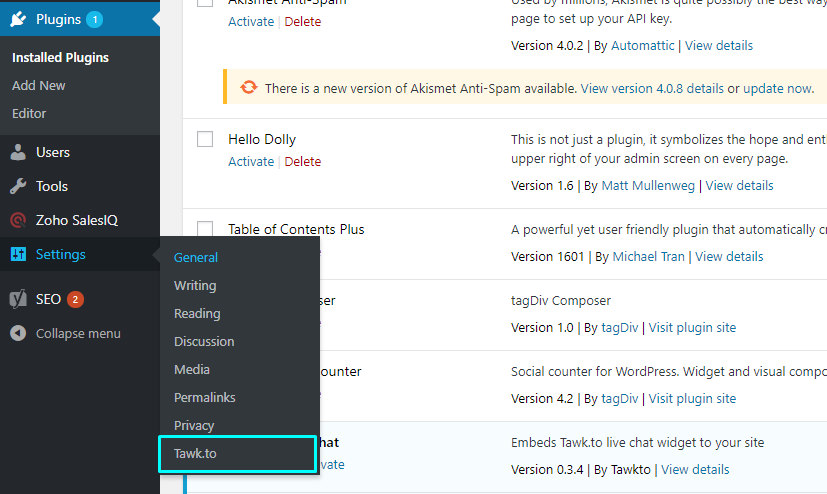Click the SEO notification badge
Image resolution: width=827 pixels, height=494 pixels.
click(x=75, y=299)
